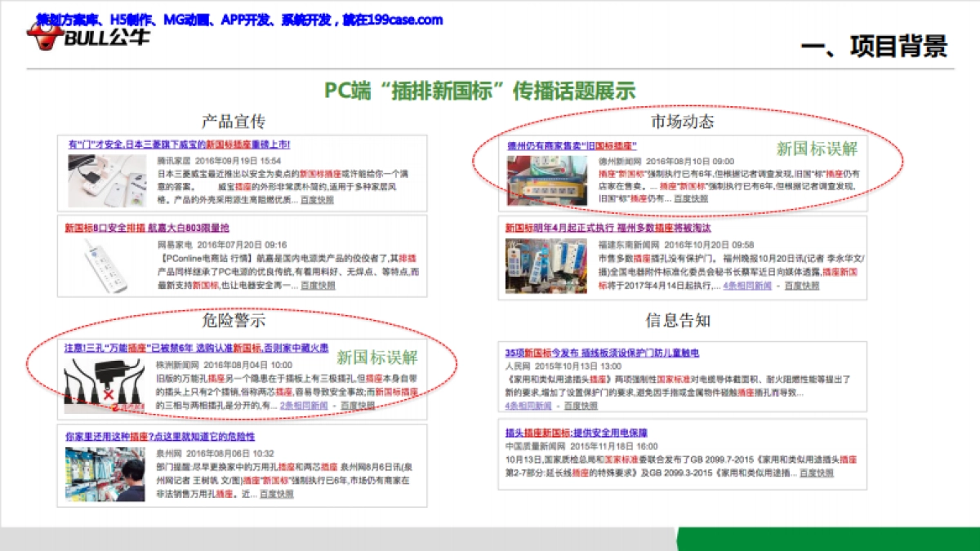Click the 一、项目背景 slide title
980x551 pixels.
pos(875,47)
